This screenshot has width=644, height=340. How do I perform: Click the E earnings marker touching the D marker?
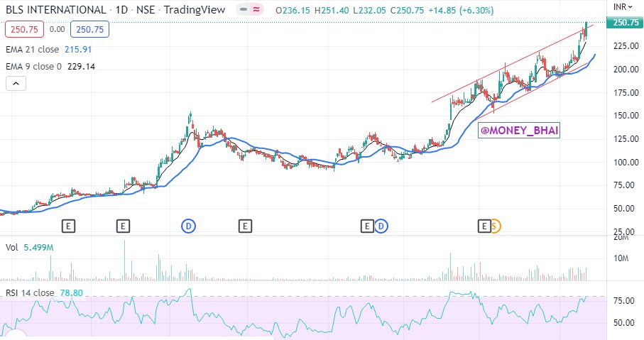pyautogui.click(x=367, y=226)
